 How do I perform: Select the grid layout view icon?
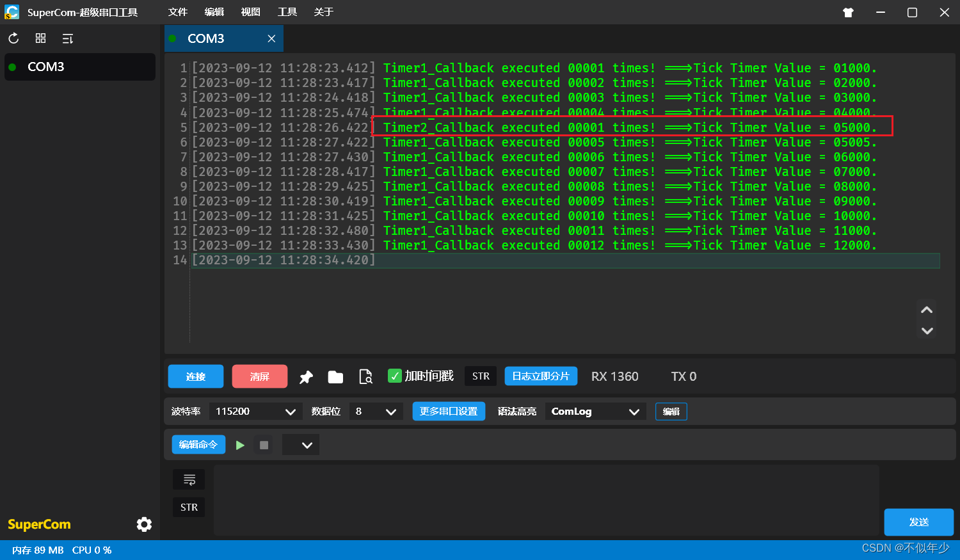[40, 38]
